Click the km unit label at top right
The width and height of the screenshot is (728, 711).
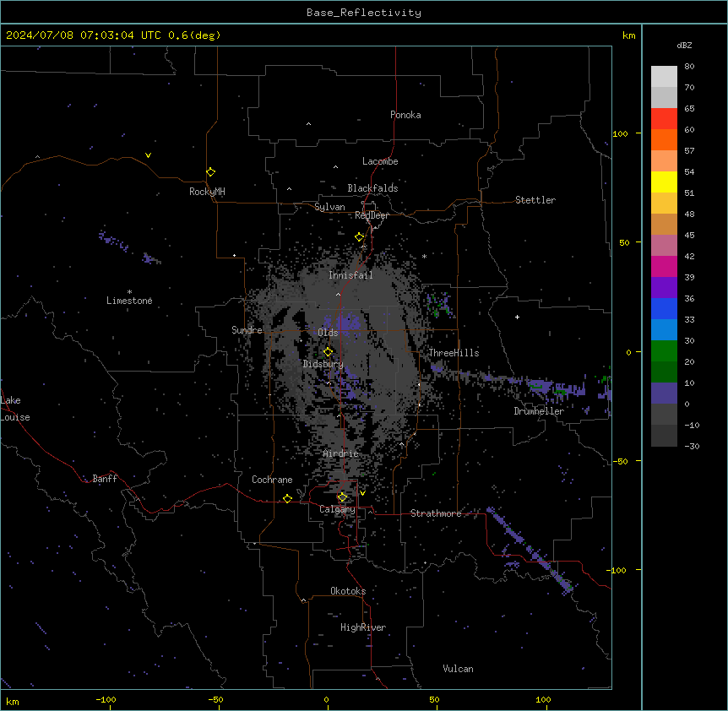point(628,35)
